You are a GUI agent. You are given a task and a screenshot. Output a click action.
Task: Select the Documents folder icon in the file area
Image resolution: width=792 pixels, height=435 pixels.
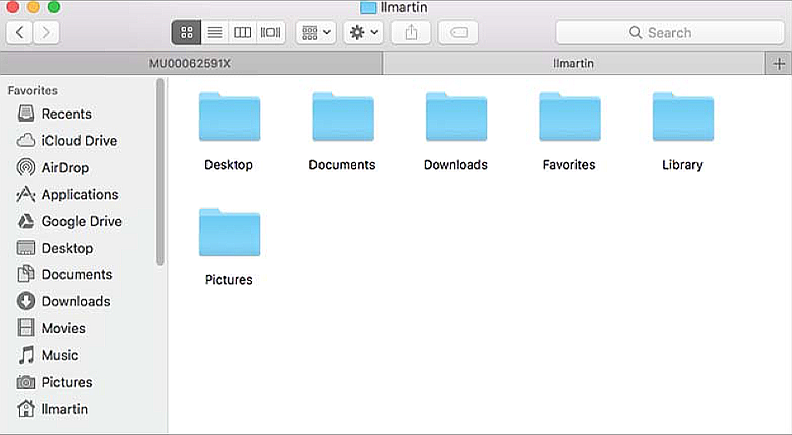342,117
